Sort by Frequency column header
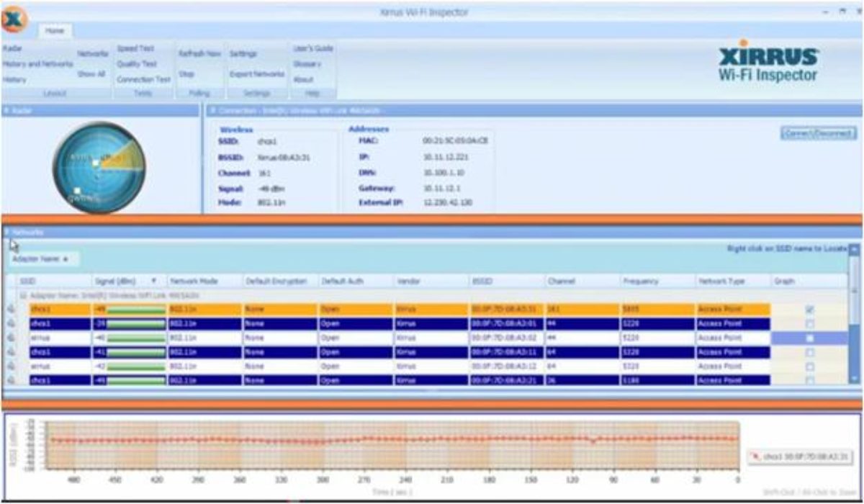The width and height of the screenshot is (864, 504). pyautogui.click(x=657, y=282)
